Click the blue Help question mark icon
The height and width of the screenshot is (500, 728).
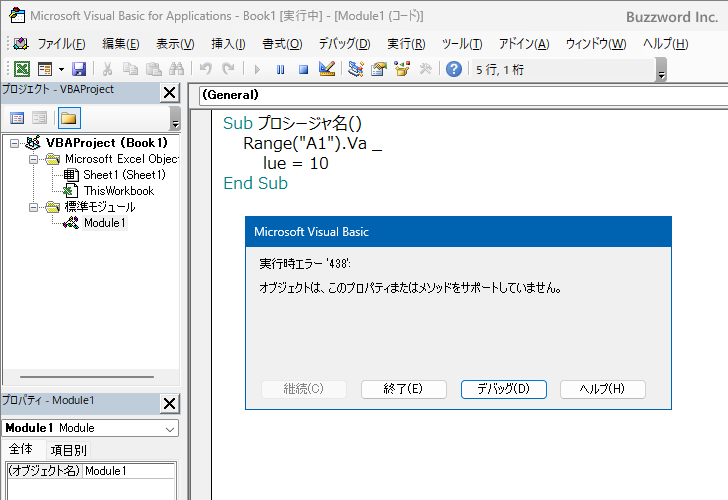[454, 69]
